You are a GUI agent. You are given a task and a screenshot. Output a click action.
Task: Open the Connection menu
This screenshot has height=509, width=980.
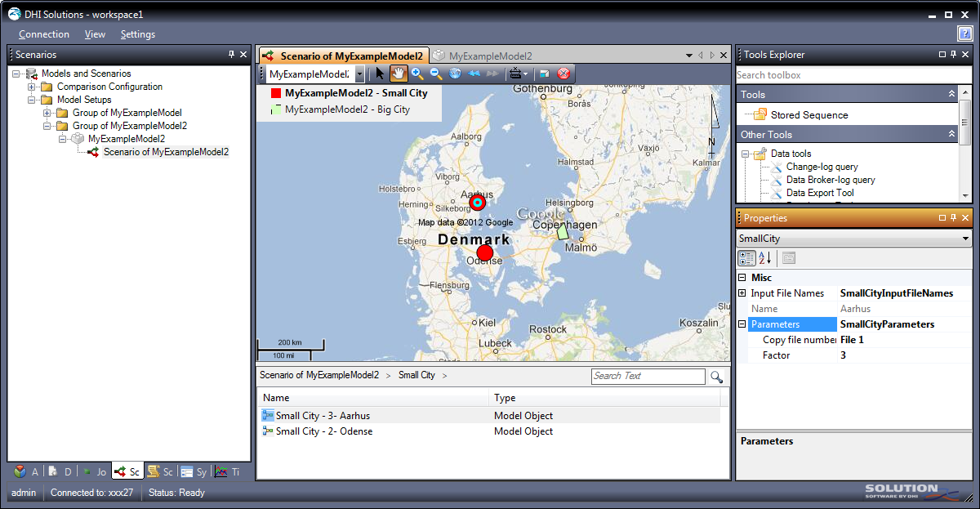coord(44,34)
